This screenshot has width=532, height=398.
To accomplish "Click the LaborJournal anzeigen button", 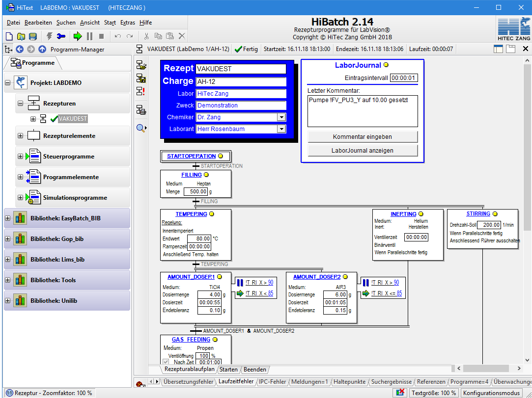I will coord(363,151).
